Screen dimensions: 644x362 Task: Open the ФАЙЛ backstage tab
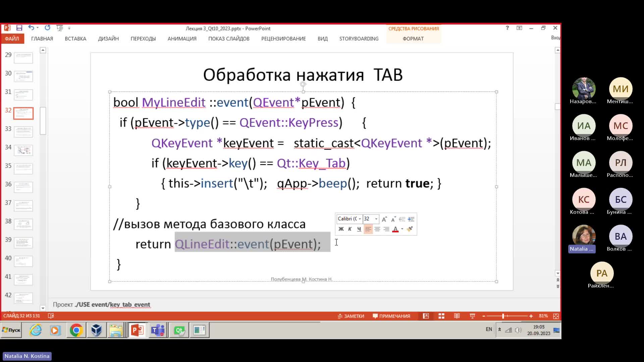[12, 39]
